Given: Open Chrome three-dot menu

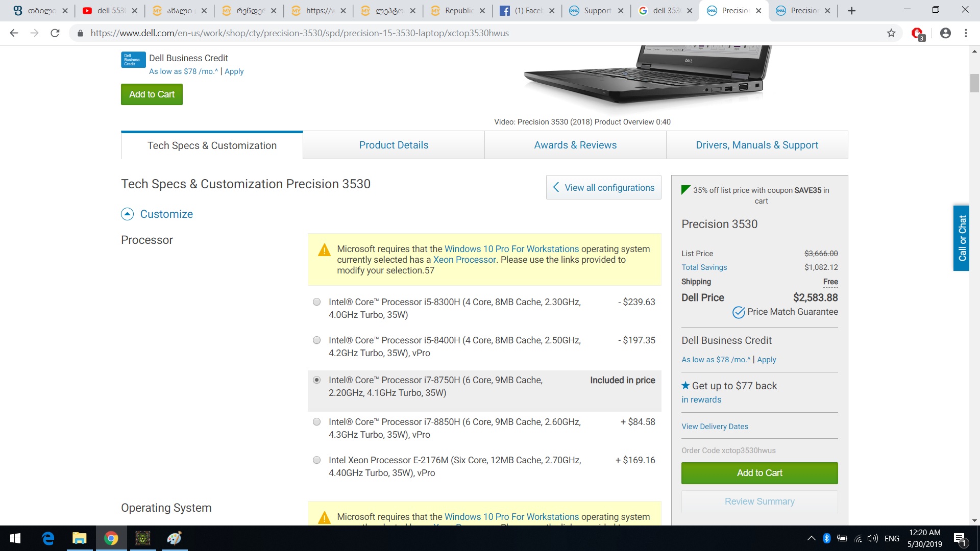Looking at the screenshot, I should click(966, 33).
